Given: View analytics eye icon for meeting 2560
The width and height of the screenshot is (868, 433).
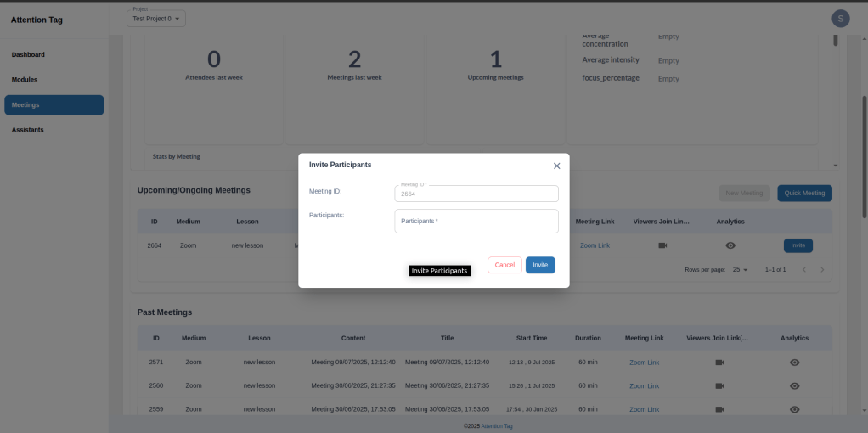Looking at the screenshot, I should [794, 385].
